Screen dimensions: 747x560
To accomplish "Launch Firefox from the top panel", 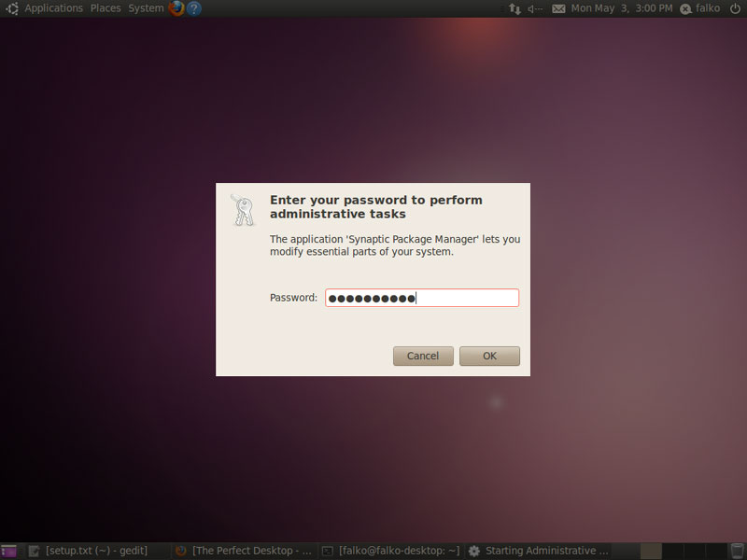I will (x=176, y=8).
